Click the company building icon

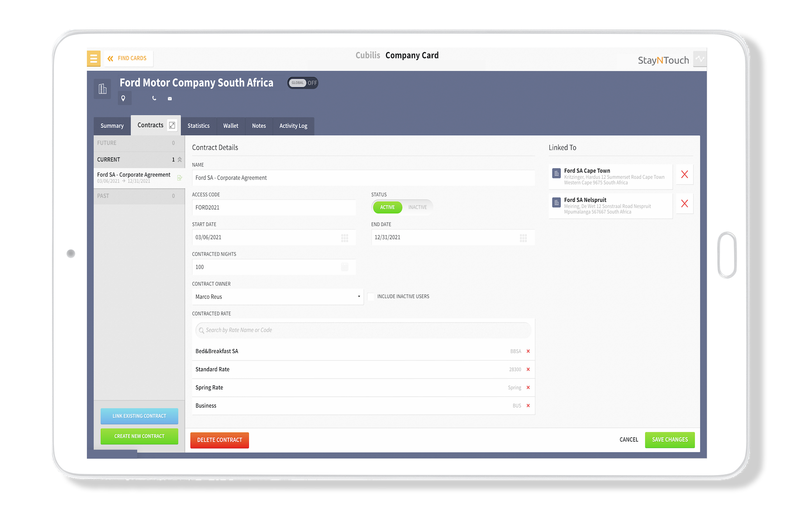103,89
